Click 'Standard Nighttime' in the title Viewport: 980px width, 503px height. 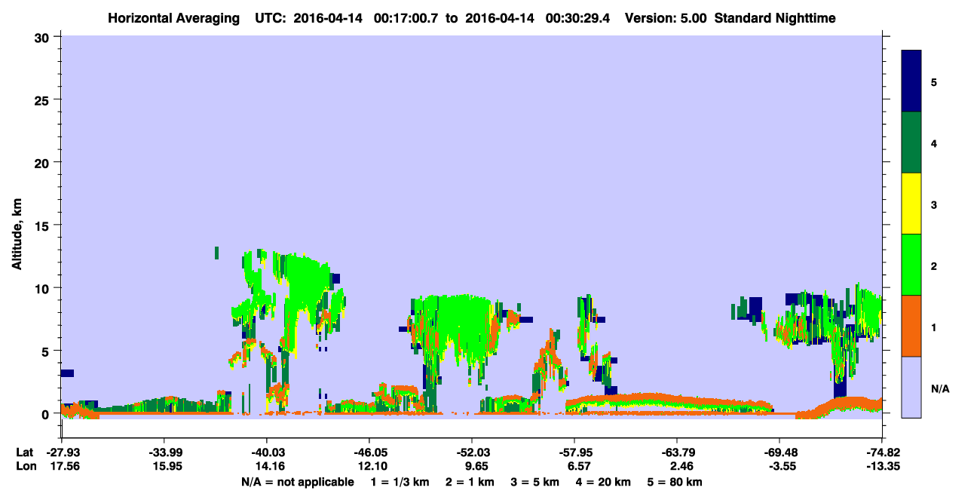coord(775,18)
